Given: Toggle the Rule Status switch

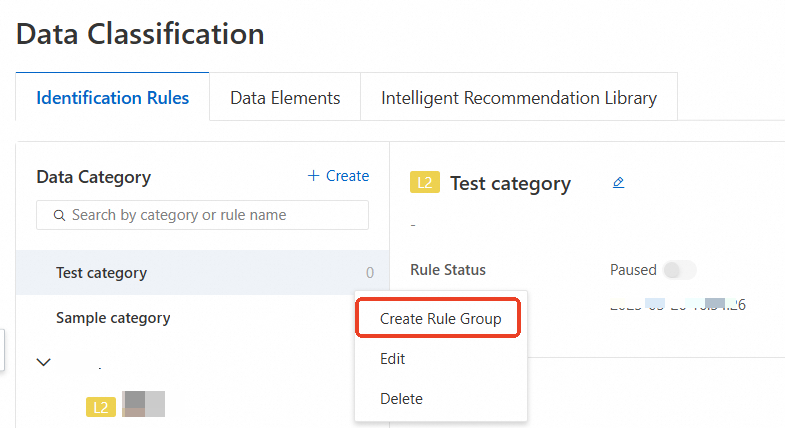Looking at the screenshot, I should tap(679, 270).
